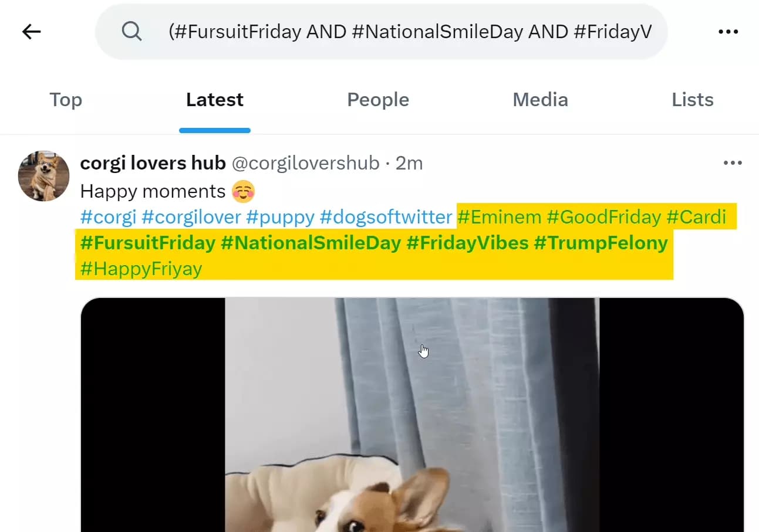Open the search options three-dot menu
Screen dimensions: 759x532
tap(728, 31)
